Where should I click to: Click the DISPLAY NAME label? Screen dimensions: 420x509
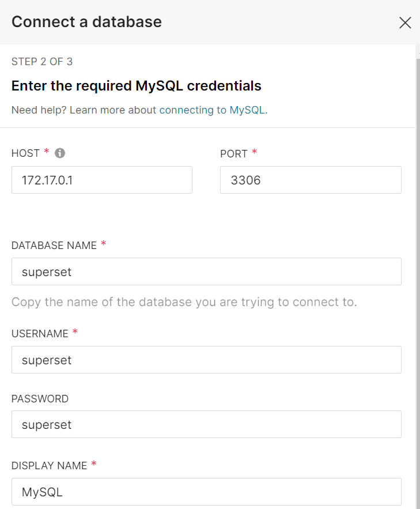49,466
